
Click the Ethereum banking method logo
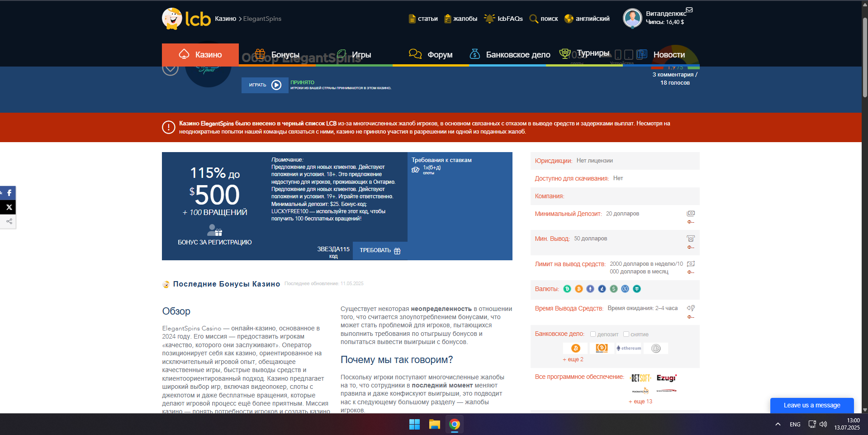tap(628, 348)
